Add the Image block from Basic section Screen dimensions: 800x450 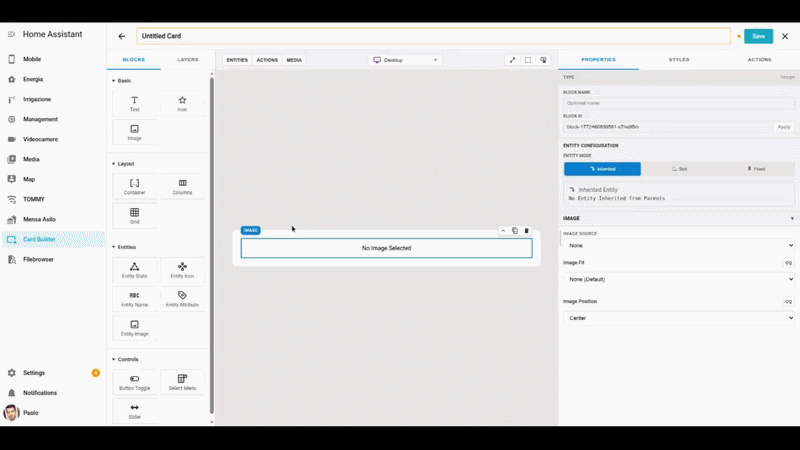tap(134, 133)
